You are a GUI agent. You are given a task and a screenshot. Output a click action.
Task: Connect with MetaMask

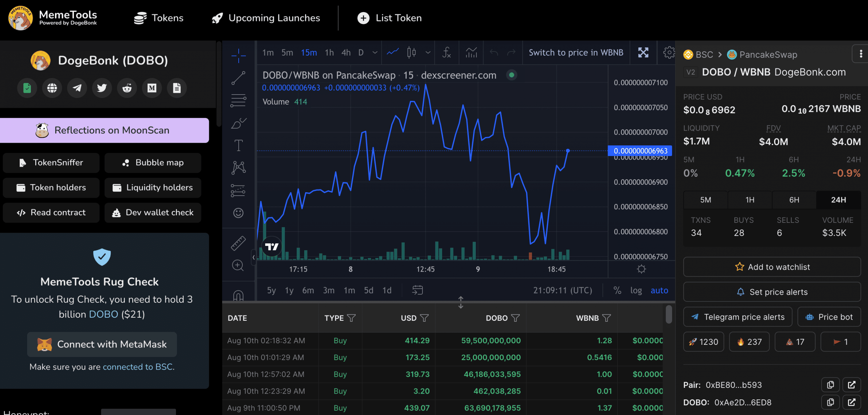(x=102, y=344)
